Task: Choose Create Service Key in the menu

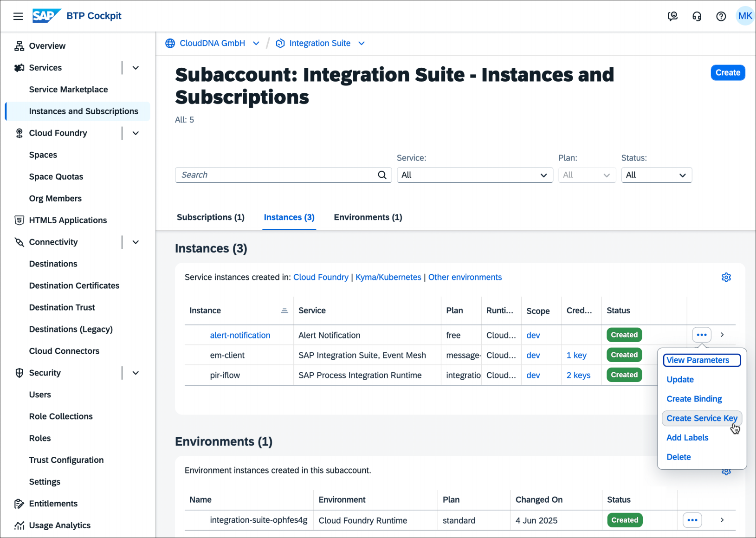Action: point(702,418)
